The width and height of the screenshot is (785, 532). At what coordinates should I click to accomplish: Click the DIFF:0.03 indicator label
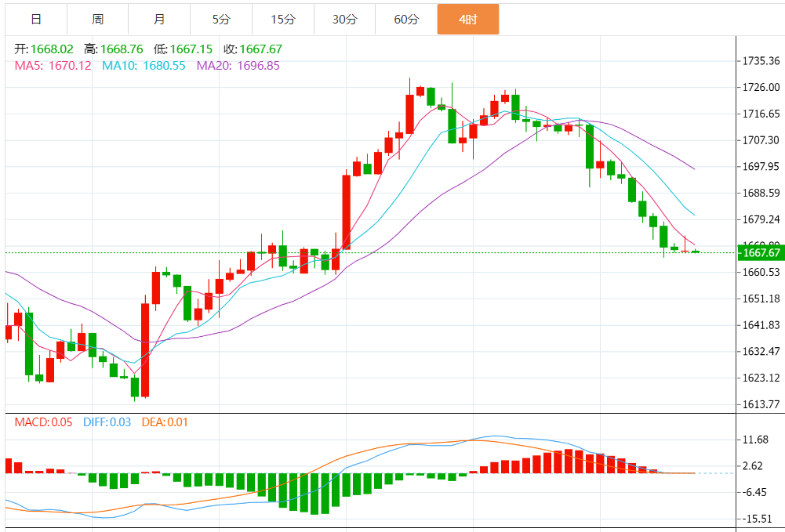point(107,422)
